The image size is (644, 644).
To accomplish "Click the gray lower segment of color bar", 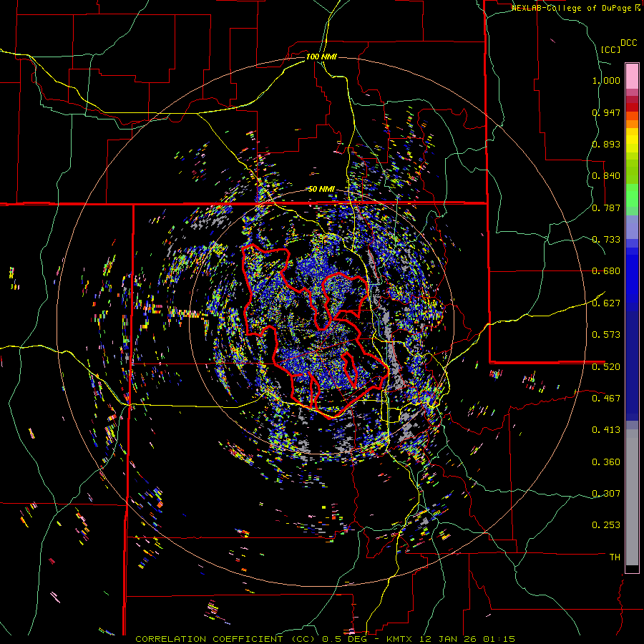I will point(632,497).
